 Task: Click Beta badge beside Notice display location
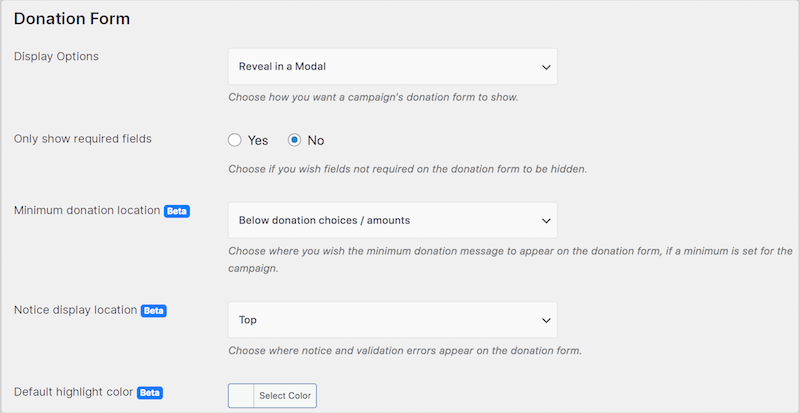pyautogui.click(x=154, y=310)
